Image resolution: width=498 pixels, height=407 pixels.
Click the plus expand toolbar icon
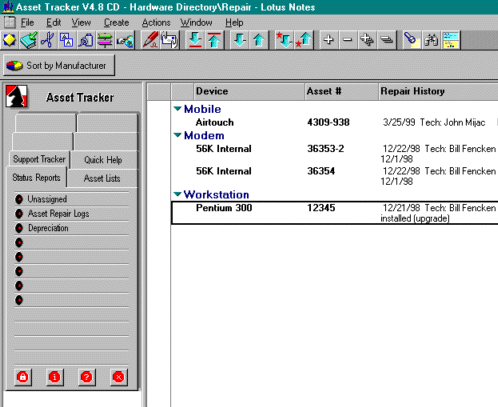pos(329,40)
